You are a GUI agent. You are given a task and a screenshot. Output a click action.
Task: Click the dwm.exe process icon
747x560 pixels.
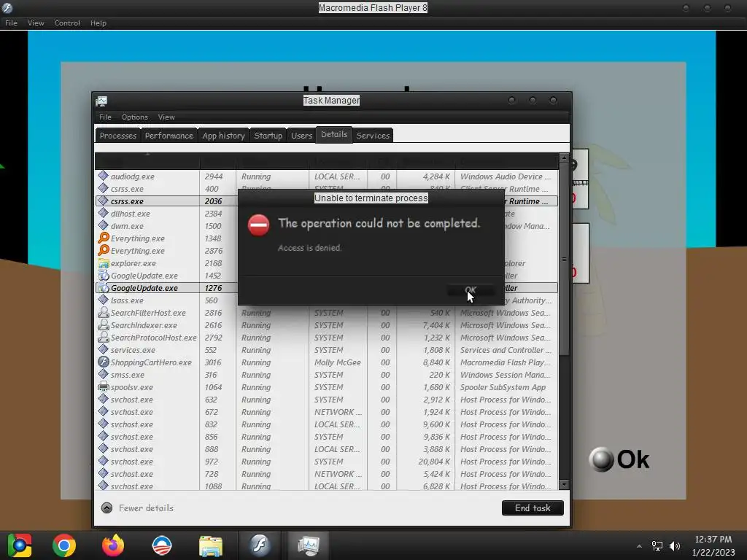(x=103, y=225)
